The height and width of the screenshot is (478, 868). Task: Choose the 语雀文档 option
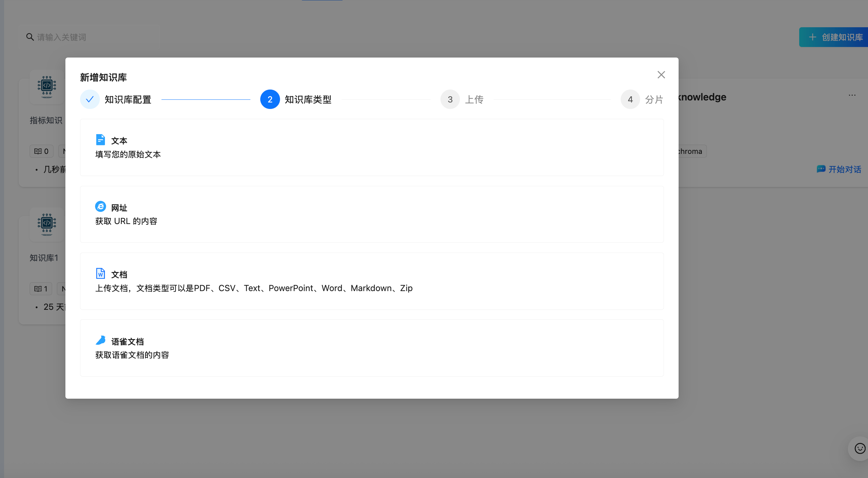(x=372, y=348)
